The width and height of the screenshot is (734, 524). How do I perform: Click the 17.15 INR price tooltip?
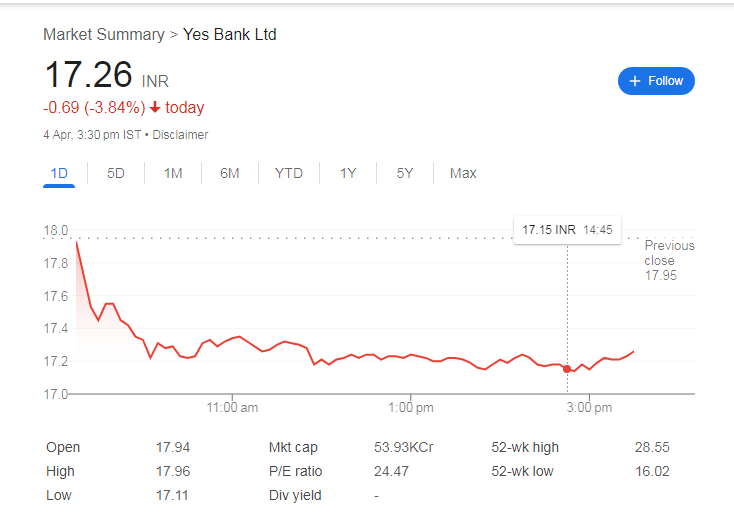[567, 230]
